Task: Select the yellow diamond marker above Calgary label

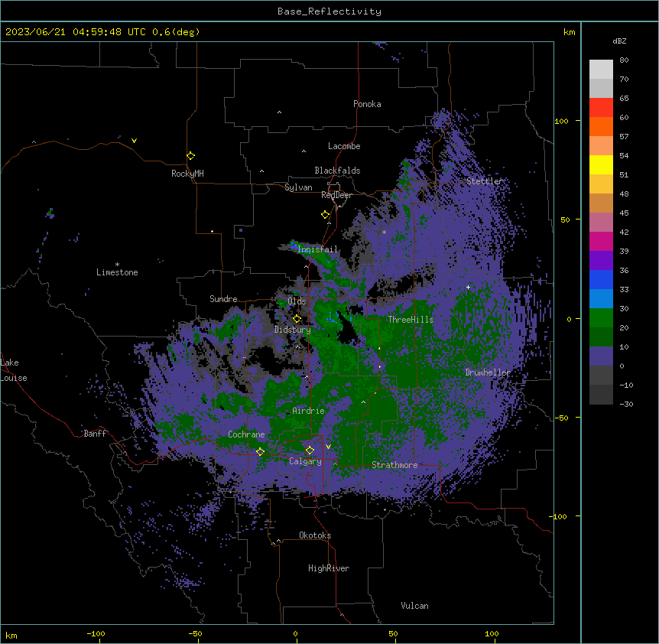Action: click(310, 450)
